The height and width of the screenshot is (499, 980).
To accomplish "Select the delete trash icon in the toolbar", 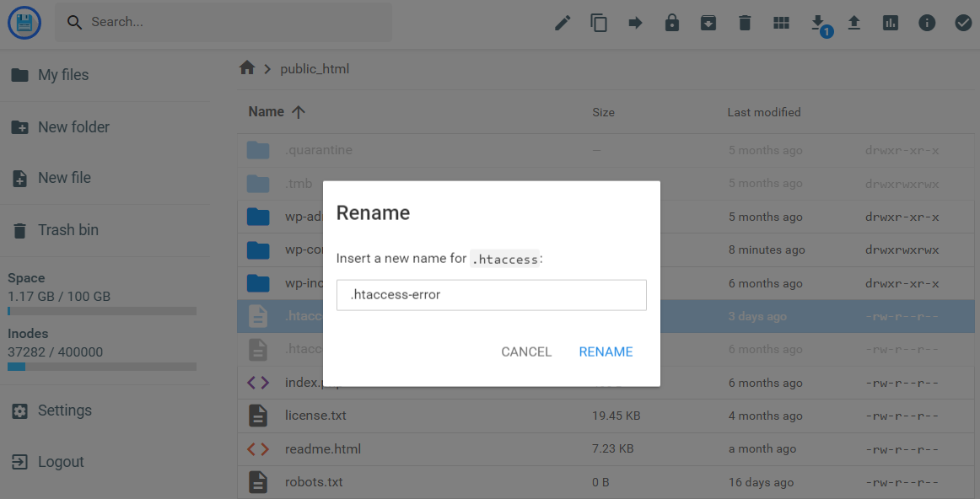I will click(744, 23).
